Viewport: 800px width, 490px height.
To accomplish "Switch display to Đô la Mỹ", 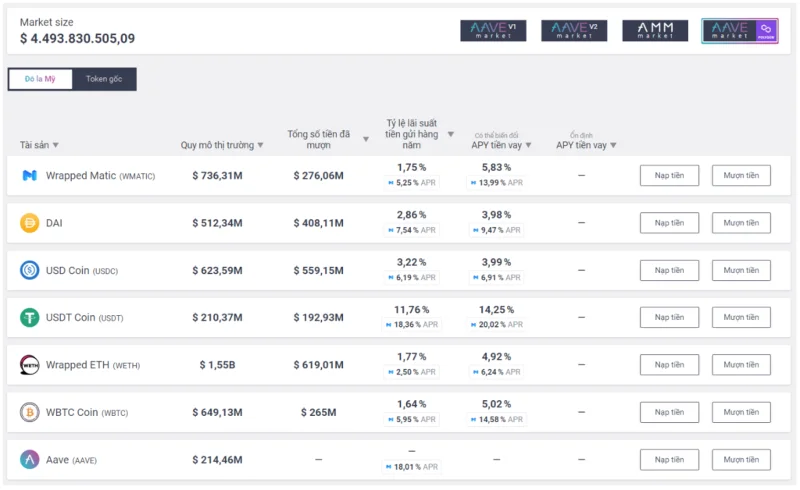I will [x=40, y=79].
